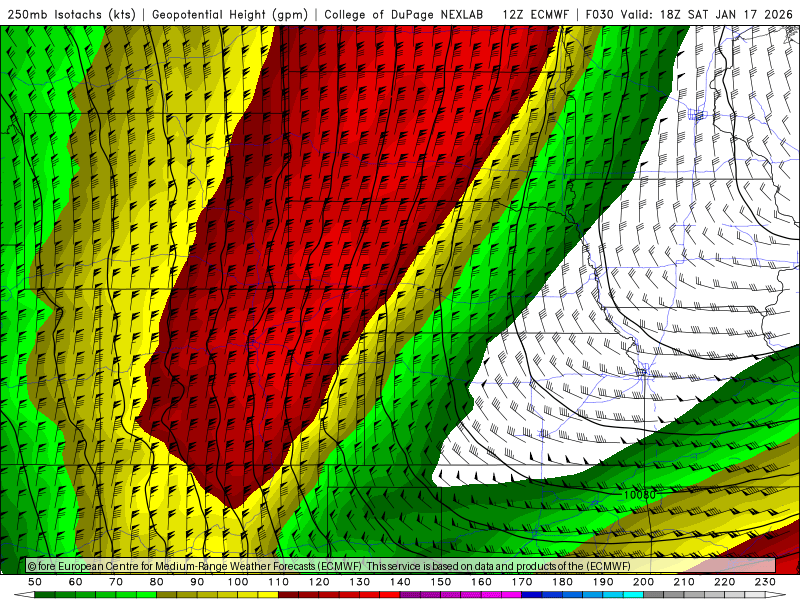Select the '130' knots scale label

pyautogui.click(x=360, y=582)
